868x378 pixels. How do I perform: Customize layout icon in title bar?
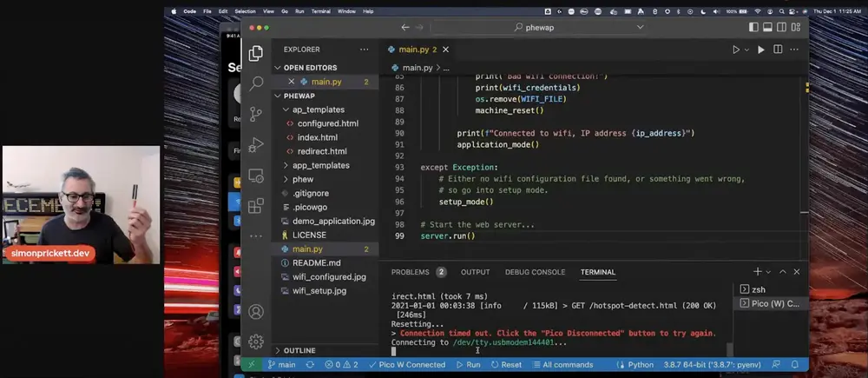coord(796,27)
